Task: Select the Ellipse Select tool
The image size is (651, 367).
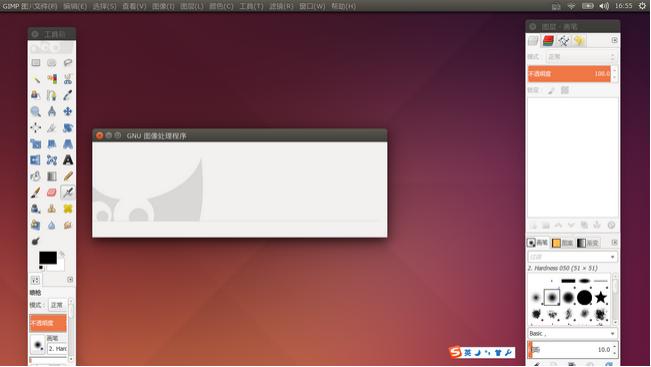Action: (51, 63)
